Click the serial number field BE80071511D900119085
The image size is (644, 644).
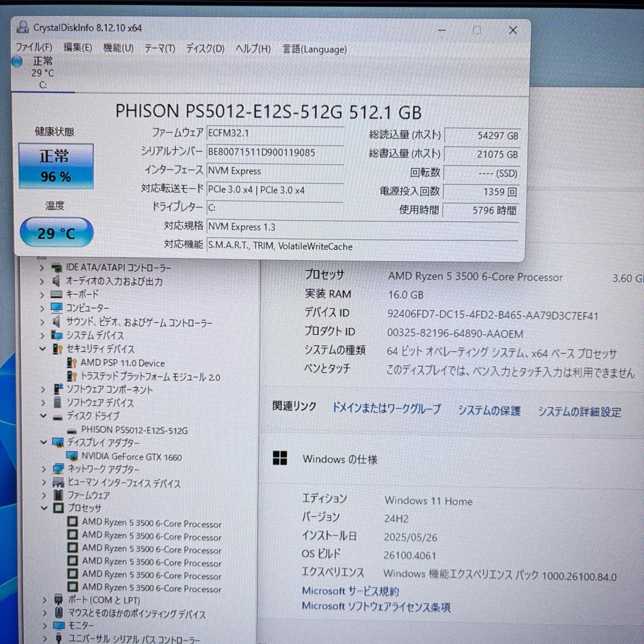275,152
